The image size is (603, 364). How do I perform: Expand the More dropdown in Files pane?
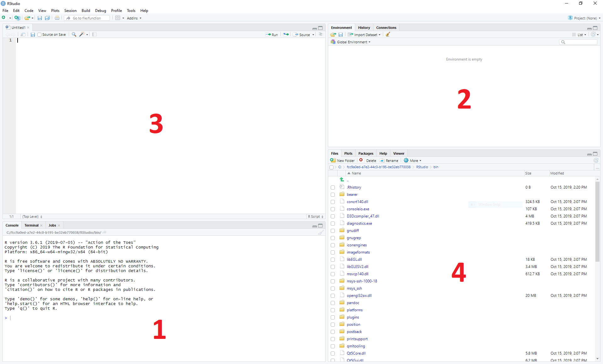click(x=412, y=160)
